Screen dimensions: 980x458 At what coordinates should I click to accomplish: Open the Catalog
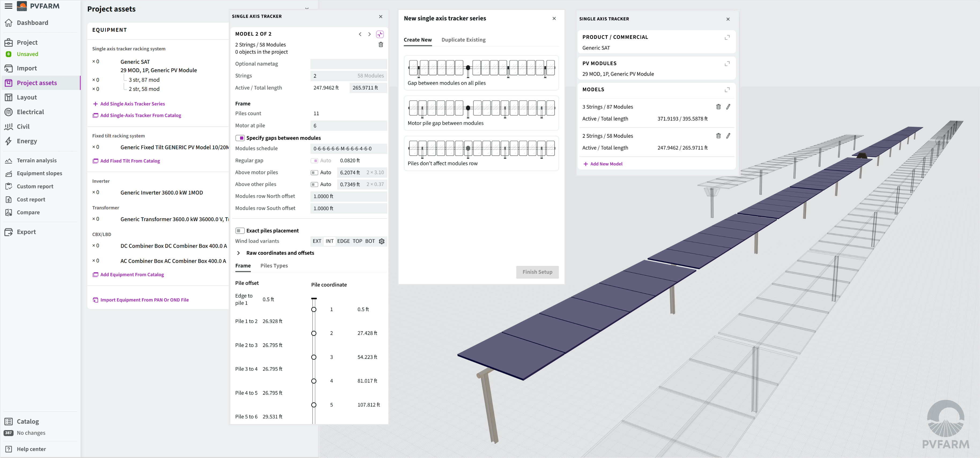[27, 422]
